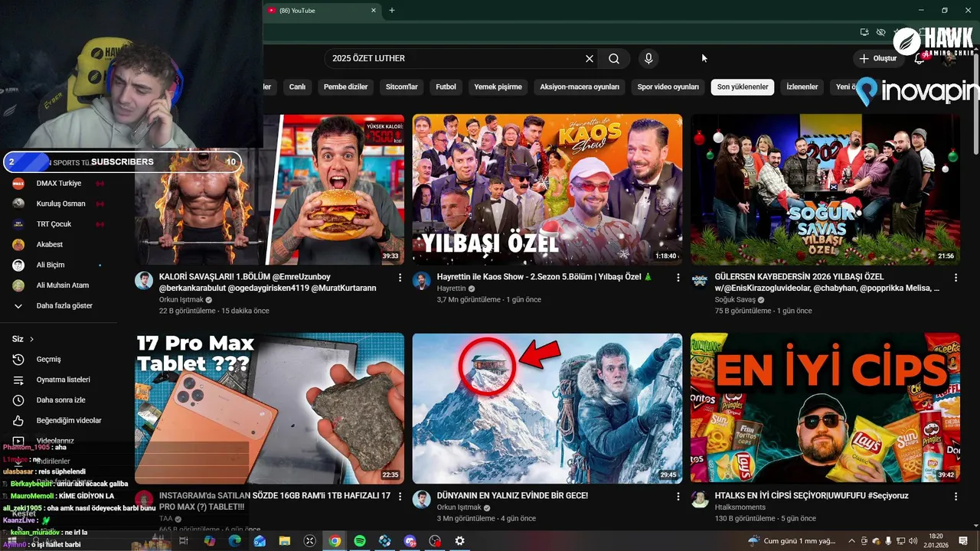Open Htalksmoments channel avatar icon
The image size is (980, 551).
tap(700, 499)
